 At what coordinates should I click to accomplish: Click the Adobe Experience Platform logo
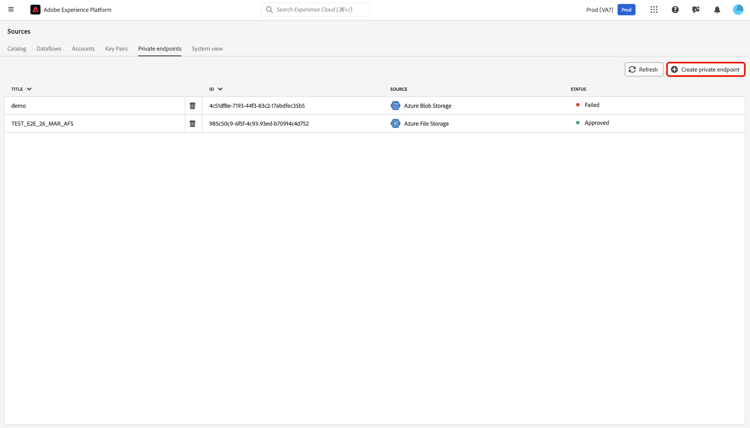(35, 10)
